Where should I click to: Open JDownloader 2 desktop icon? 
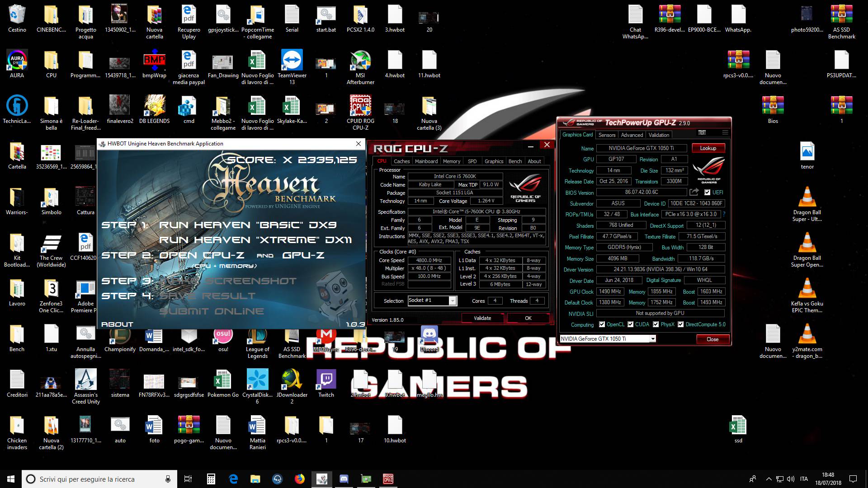(x=292, y=386)
